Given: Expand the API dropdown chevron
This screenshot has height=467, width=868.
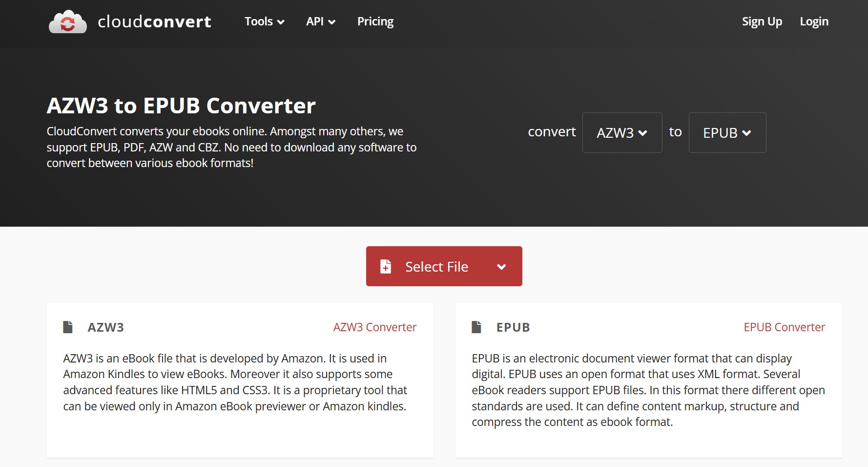Looking at the screenshot, I should [x=332, y=22].
